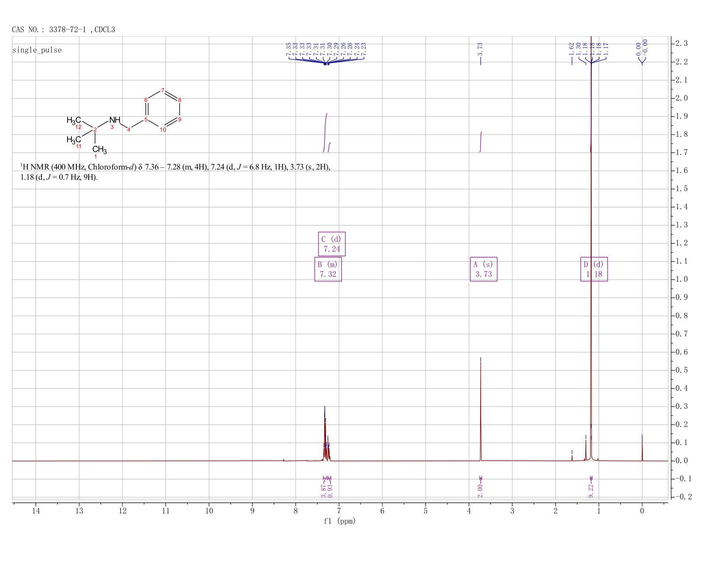Click the single_pulse label
The image size is (728, 563).
click(37, 50)
